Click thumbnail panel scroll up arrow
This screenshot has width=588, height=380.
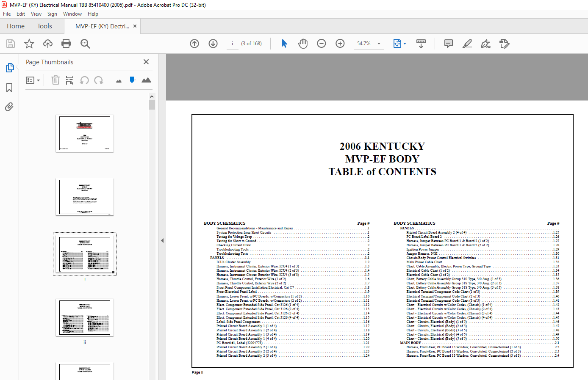pos(152,96)
